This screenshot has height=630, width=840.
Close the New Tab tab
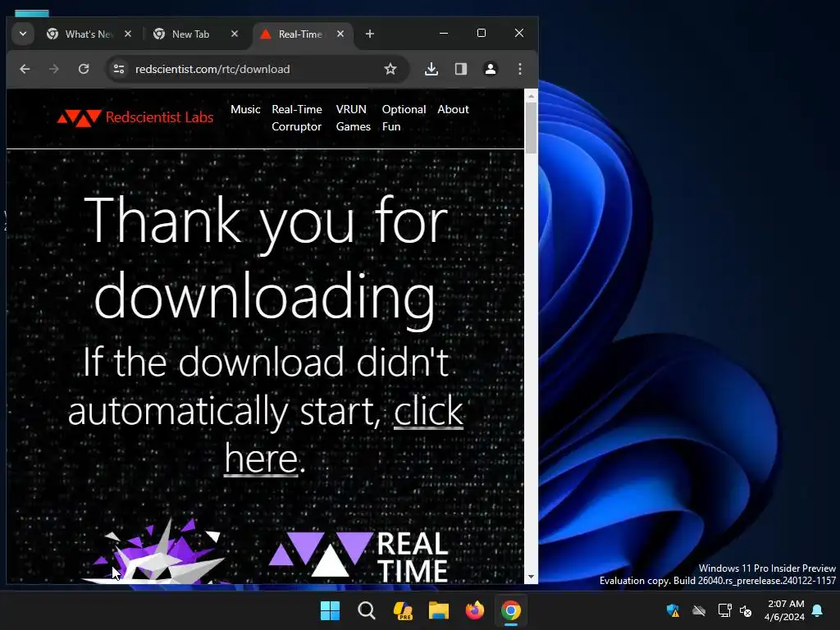[x=235, y=34]
